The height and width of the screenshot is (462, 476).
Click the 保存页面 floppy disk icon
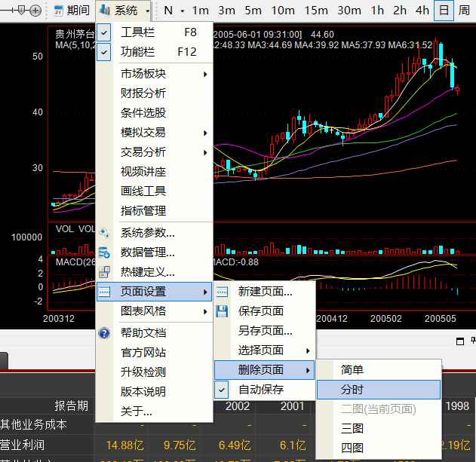[222, 311]
